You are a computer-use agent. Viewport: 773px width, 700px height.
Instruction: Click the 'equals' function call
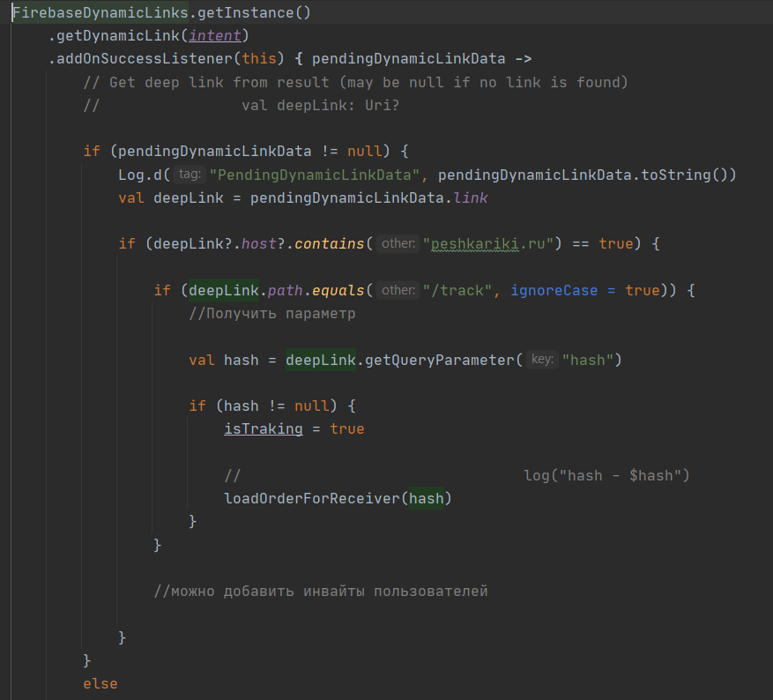[338, 290]
